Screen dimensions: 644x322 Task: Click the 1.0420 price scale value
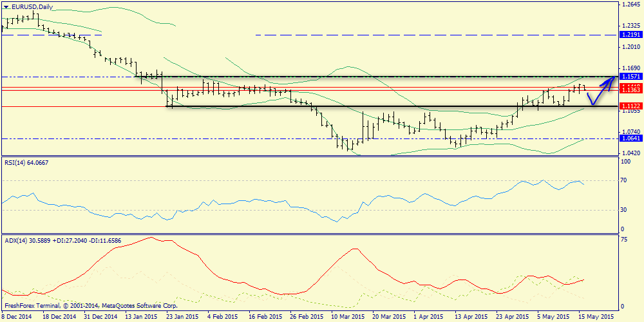click(x=629, y=153)
